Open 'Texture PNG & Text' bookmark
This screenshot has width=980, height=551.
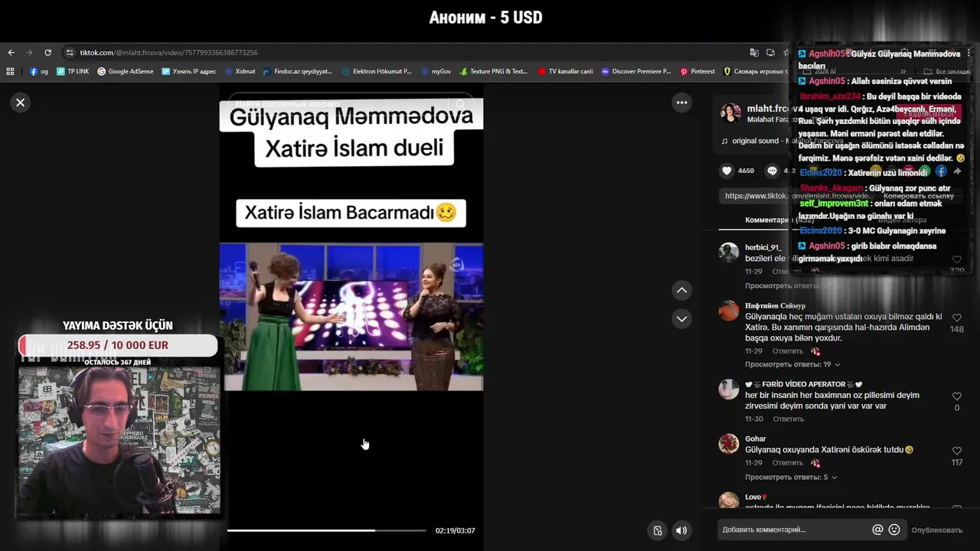[494, 71]
